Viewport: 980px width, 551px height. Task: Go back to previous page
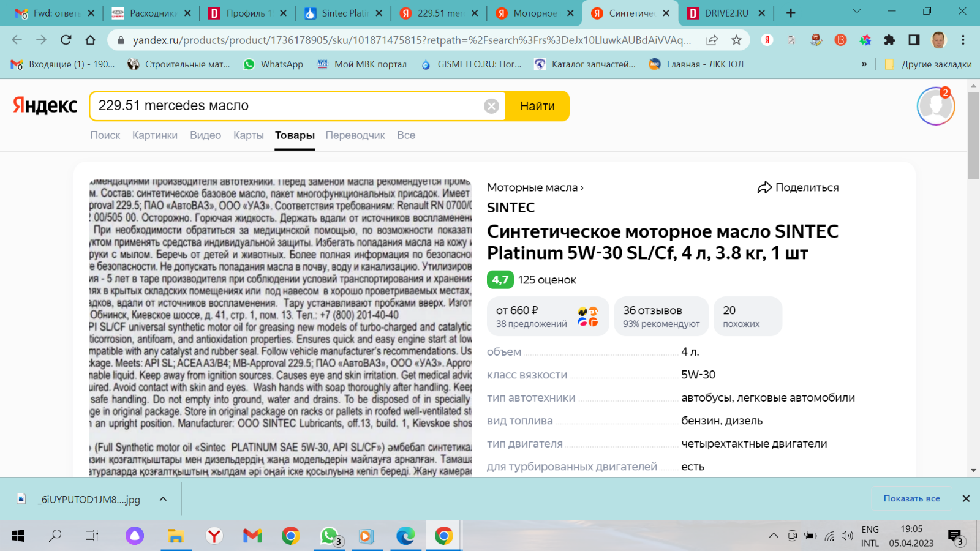click(x=17, y=40)
